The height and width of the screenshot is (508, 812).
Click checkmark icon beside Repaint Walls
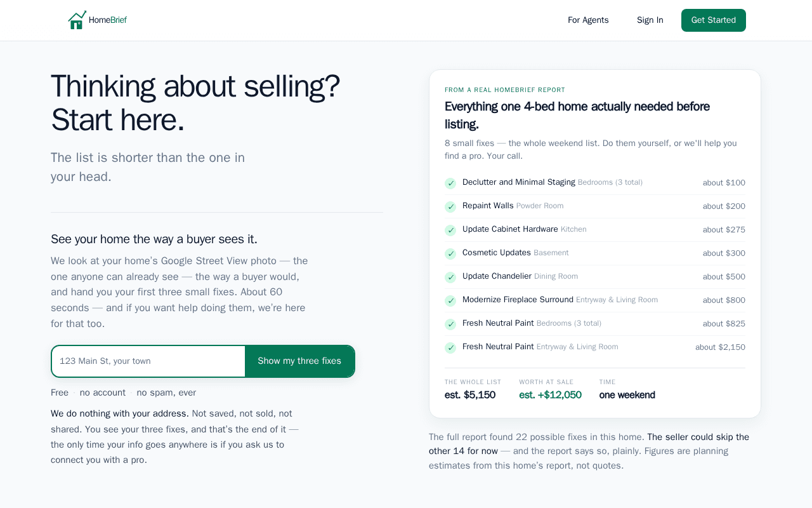450,207
